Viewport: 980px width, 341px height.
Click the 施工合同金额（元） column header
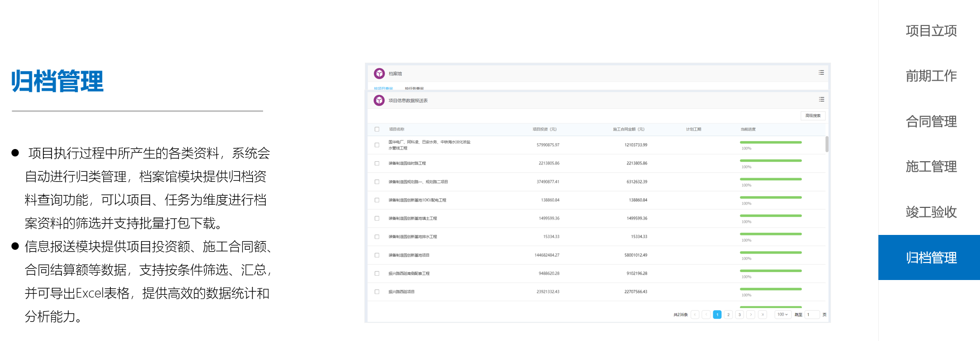tap(628, 129)
